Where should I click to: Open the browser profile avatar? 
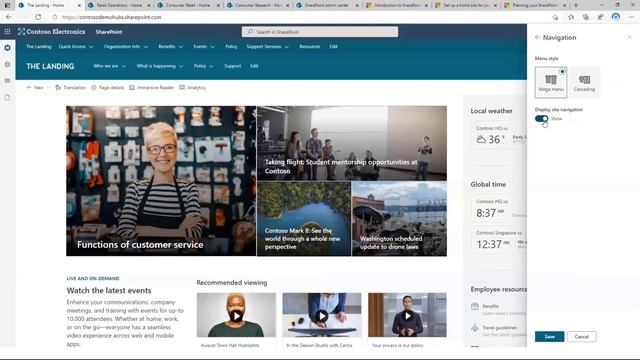[x=616, y=17]
